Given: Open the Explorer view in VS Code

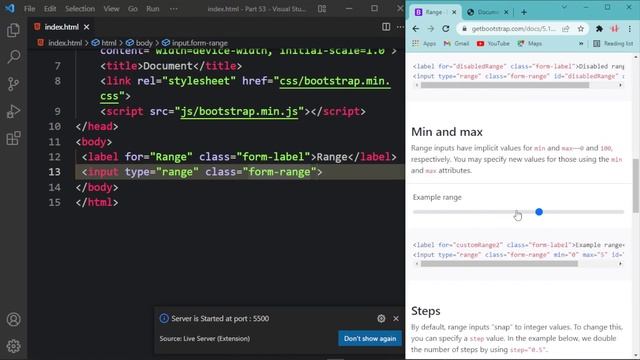Looking at the screenshot, I should coord(13,30).
